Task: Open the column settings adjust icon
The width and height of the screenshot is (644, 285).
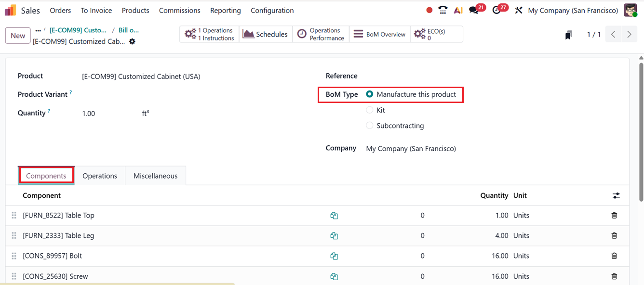Action: click(x=616, y=195)
